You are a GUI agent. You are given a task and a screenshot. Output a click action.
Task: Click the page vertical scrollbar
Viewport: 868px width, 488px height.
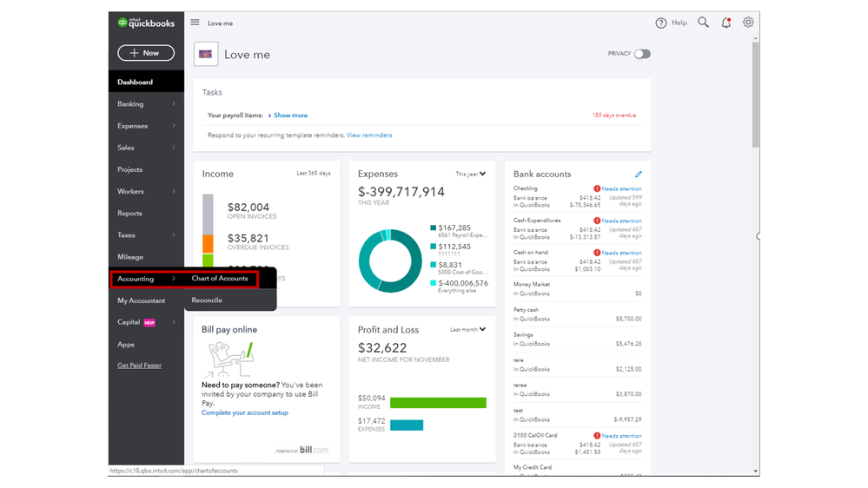coord(755,95)
